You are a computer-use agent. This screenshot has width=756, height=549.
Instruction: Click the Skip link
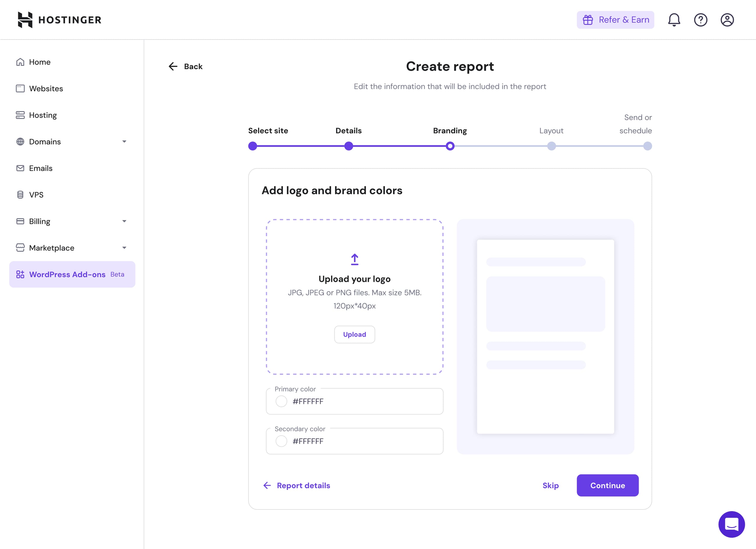tap(550, 485)
